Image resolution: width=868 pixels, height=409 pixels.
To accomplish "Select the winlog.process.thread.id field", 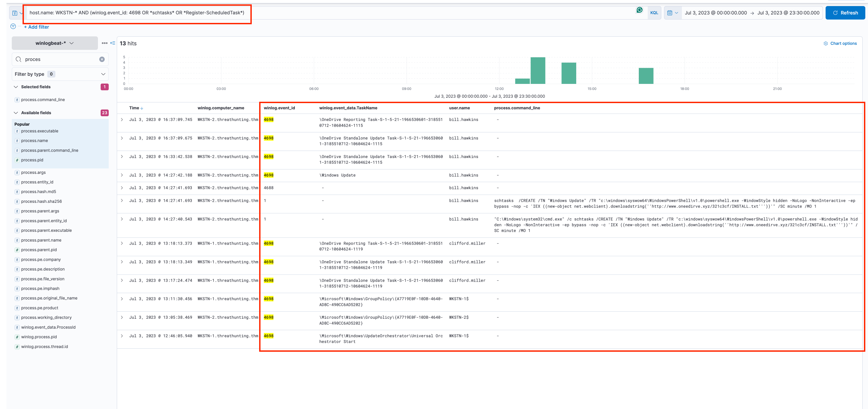I will [x=44, y=347].
